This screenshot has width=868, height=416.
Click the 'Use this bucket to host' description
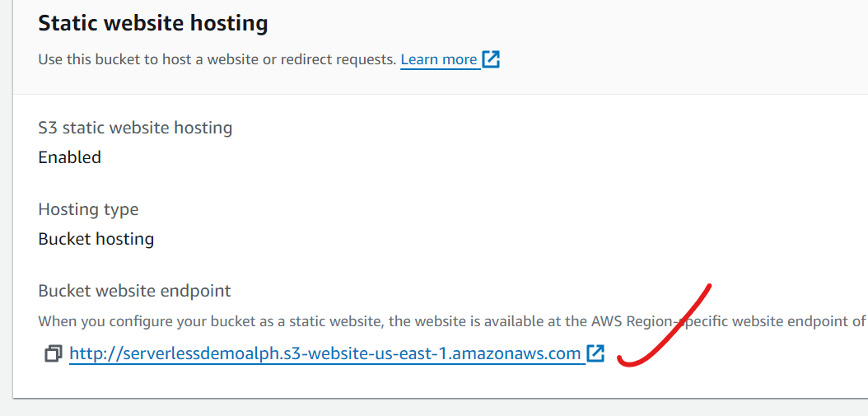click(x=217, y=60)
